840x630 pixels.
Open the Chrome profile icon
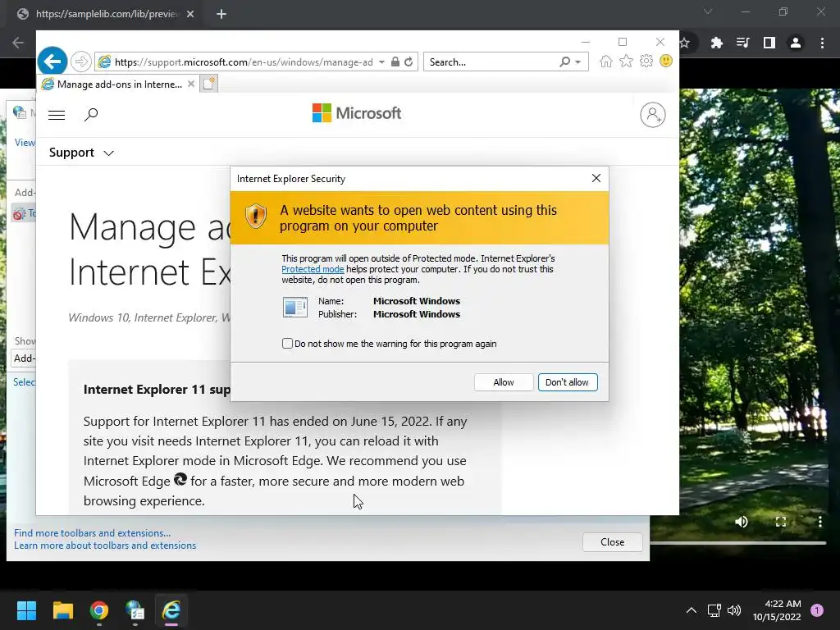tap(796, 43)
